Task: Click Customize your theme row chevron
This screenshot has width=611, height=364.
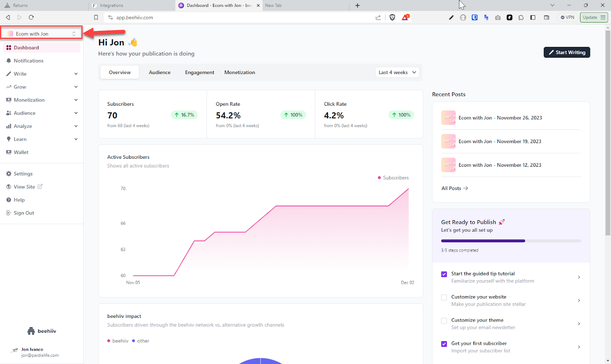Action: 579,324
